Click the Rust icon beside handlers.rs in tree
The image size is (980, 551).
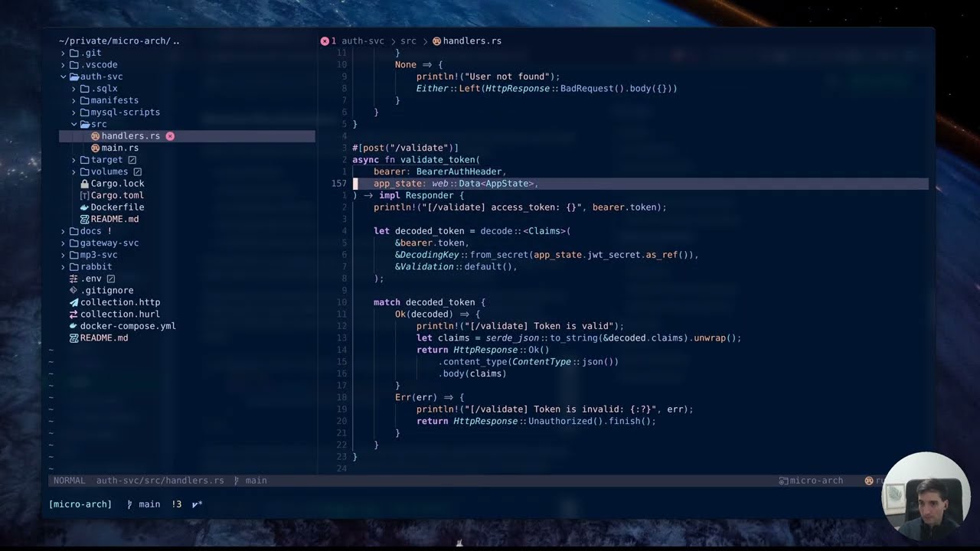[x=96, y=136]
